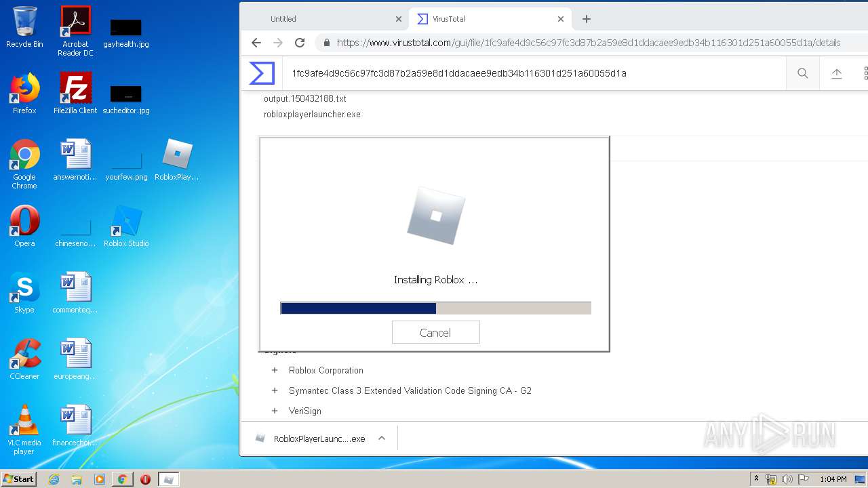Screen dimensions: 868x488
Task: Select RobloxPlayer desktop icon
Action: pos(177,160)
